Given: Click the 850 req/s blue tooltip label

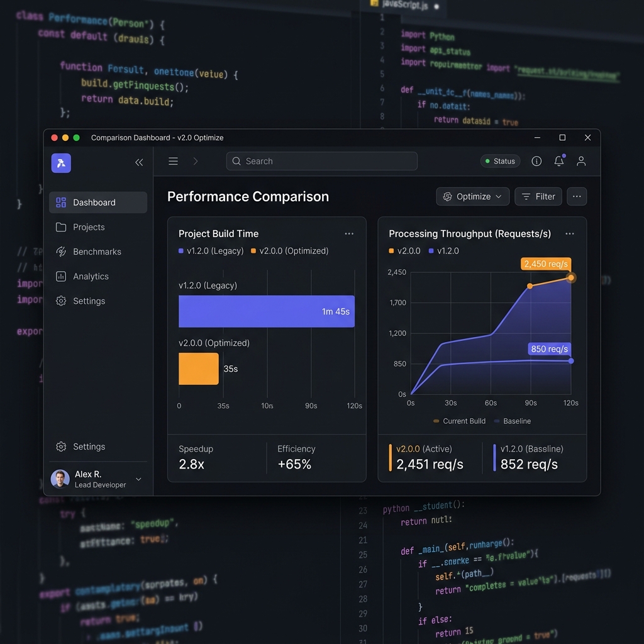Looking at the screenshot, I should point(550,349).
